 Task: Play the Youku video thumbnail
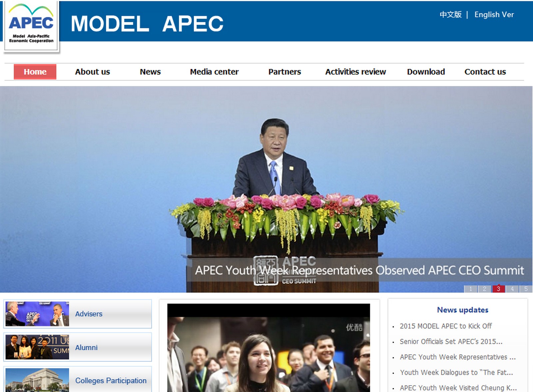click(x=268, y=348)
